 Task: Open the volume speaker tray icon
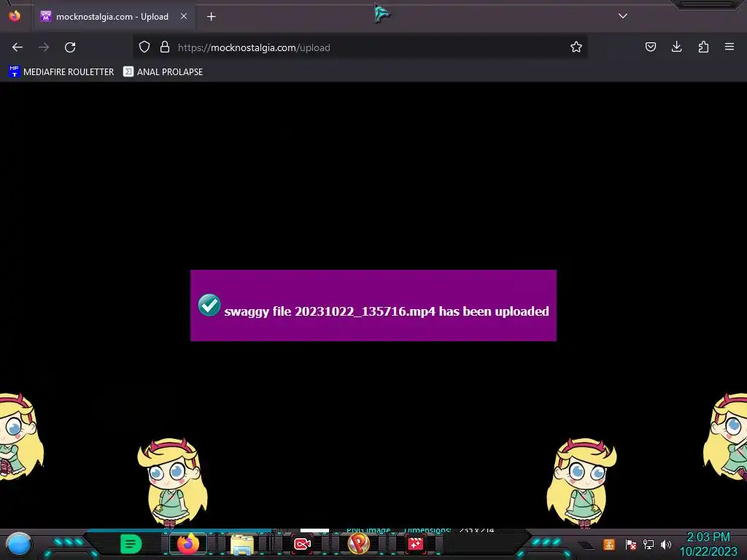tap(666, 544)
